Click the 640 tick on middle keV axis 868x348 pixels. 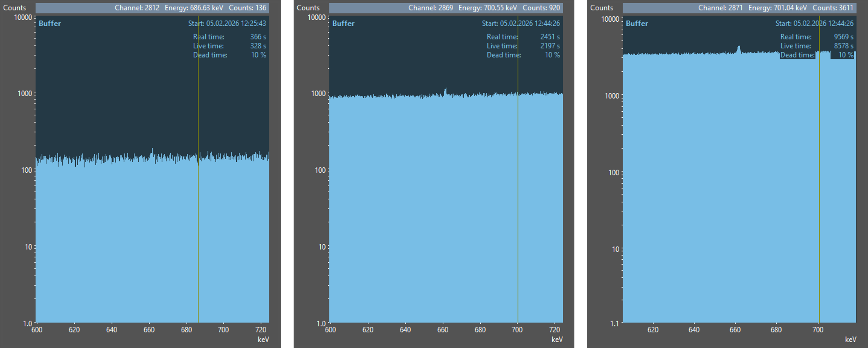click(x=405, y=329)
